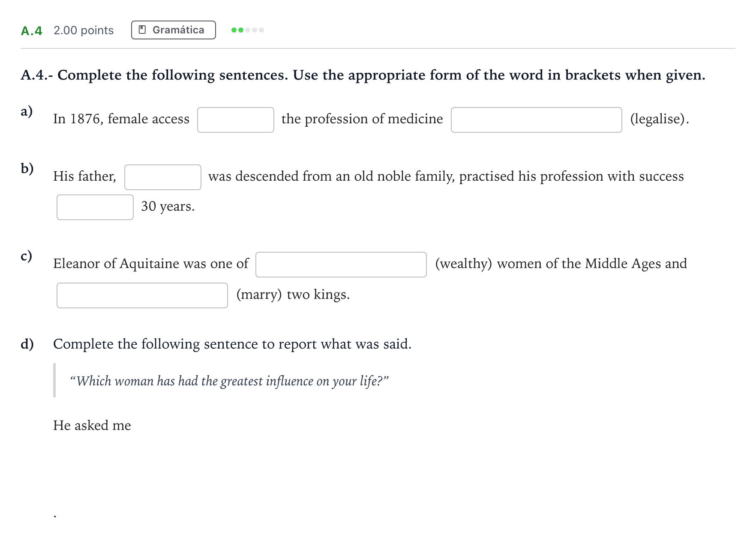Viewport: 756px width, 543px height.
Task: Click the A.4 question number label
Action: coord(31,30)
